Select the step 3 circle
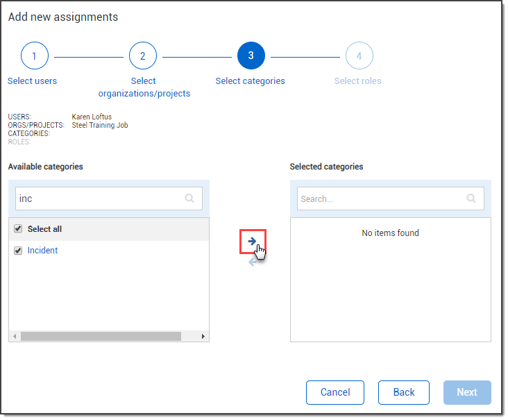Screen dimensions: 508x420 251,56
